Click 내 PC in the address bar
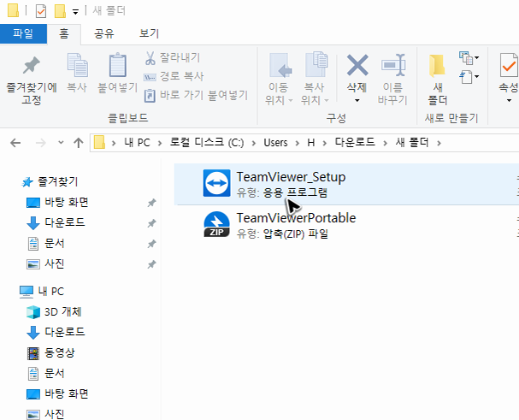 tap(137, 143)
